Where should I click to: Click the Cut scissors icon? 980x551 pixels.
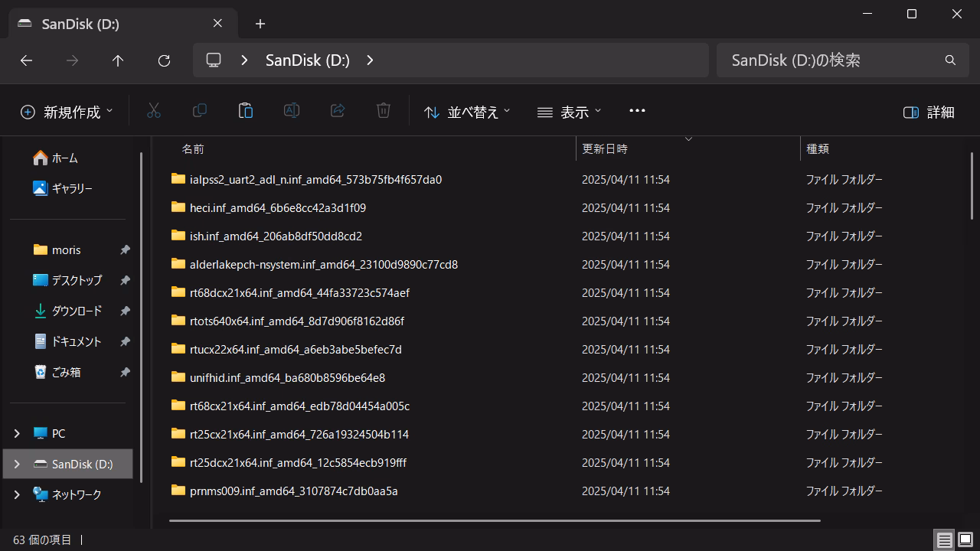(154, 112)
